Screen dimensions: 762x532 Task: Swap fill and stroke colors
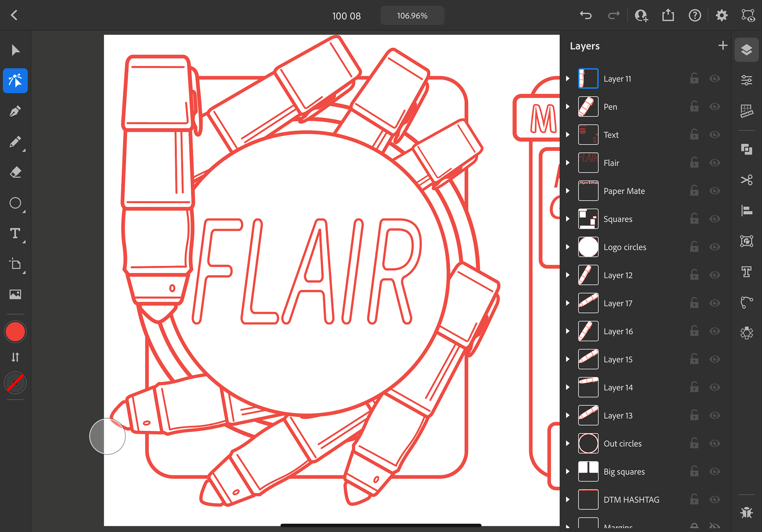tap(15, 357)
